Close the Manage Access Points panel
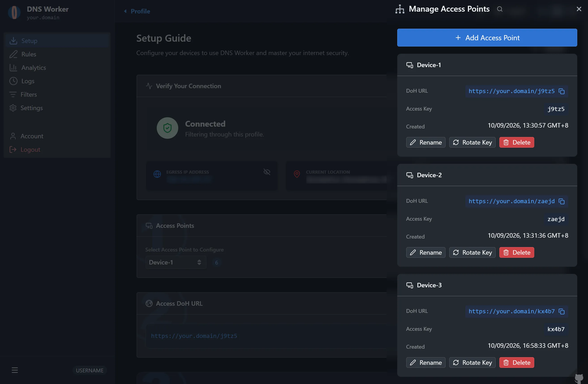Screen dimensions: 588x384 click(579, 9)
